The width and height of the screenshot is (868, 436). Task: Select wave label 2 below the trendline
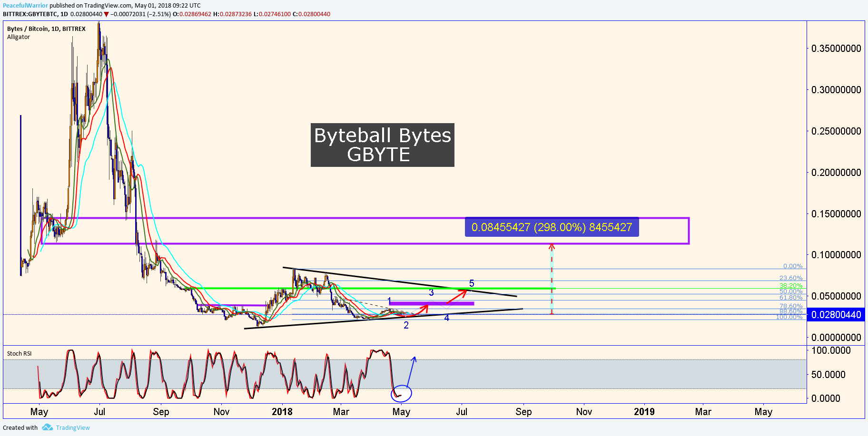[406, 325]
